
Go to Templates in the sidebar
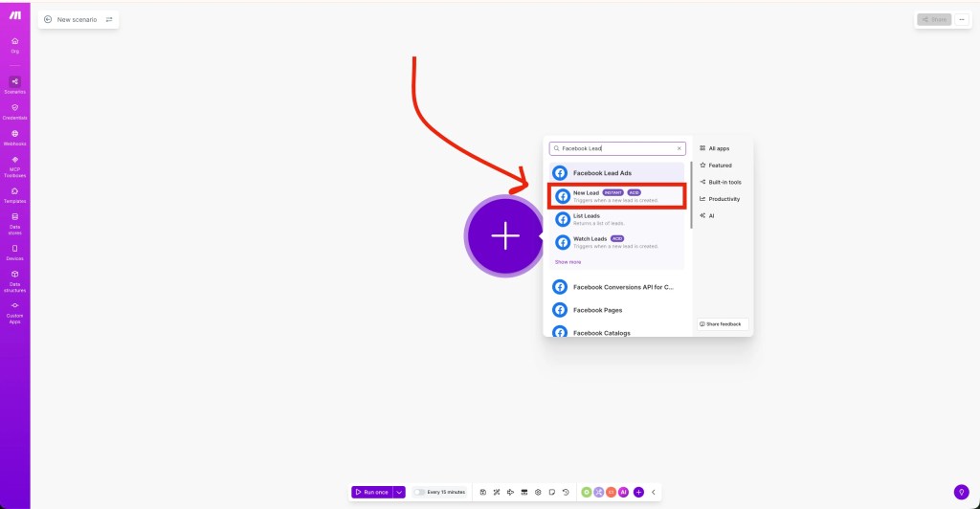(x=14, y=194)
